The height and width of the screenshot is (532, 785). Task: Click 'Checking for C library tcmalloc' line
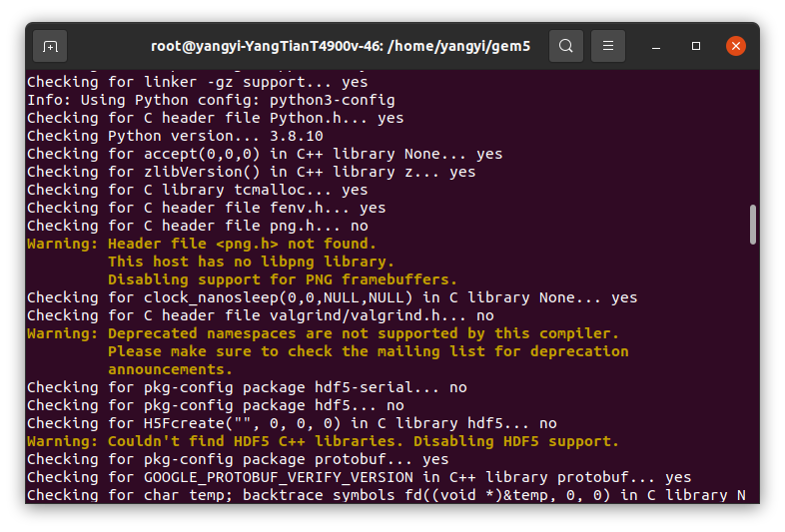coord(198,191)
